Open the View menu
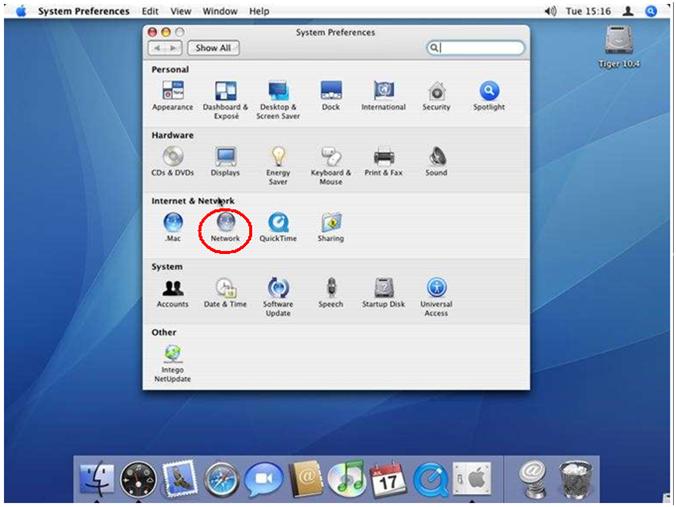 pos(181,11)
